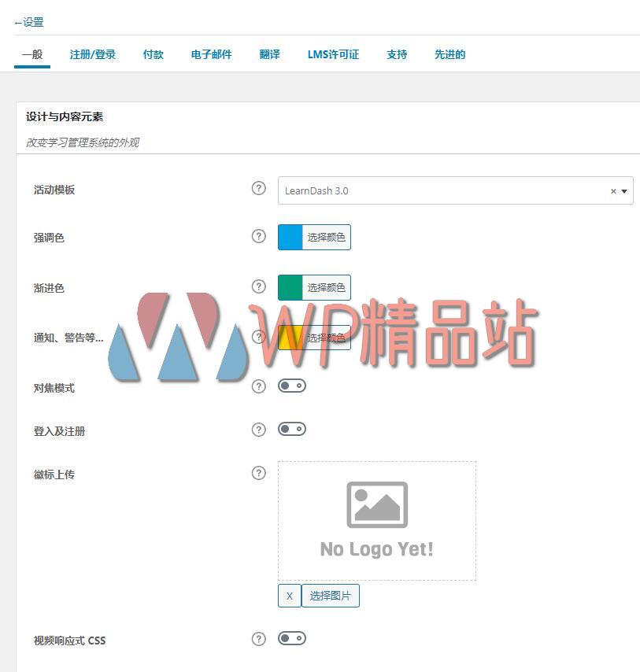Click the 通知、警告 help icon
Viewport: 640px width, 672px height.
click(258, 336)
